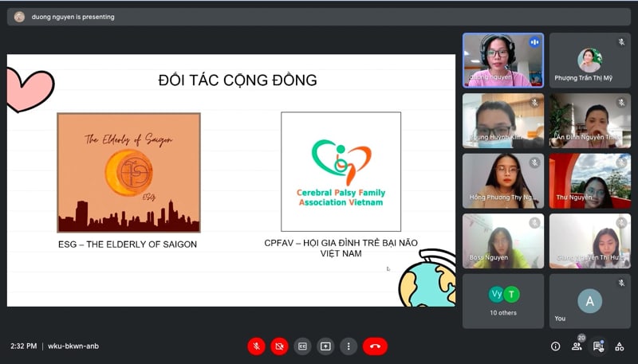Show everyone in the People panel

pos(577,346)
